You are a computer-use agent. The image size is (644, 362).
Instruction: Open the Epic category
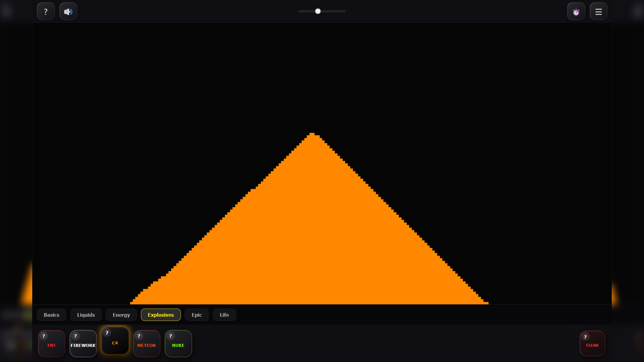(x=197, y=315)
